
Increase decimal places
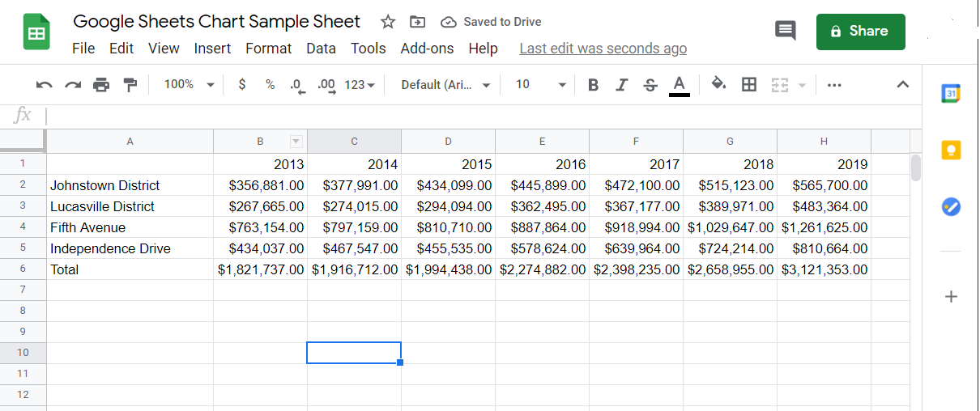[x=327, y=84]
